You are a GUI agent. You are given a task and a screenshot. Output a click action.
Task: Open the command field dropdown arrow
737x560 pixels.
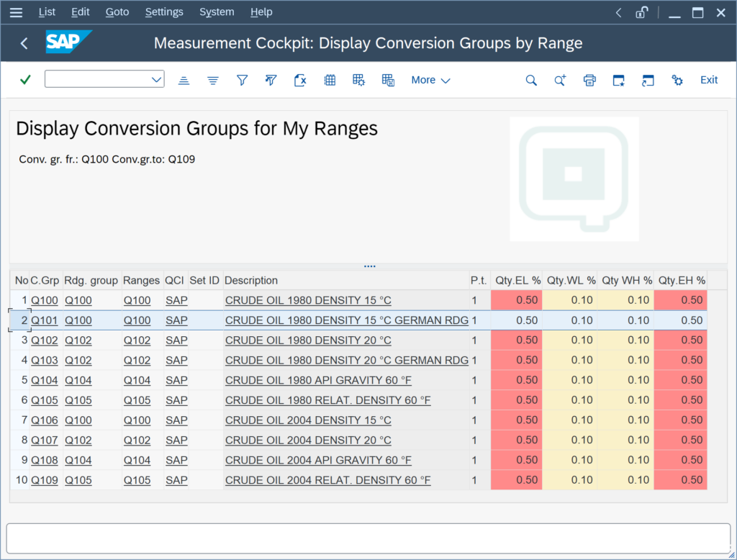pos(156,80)
